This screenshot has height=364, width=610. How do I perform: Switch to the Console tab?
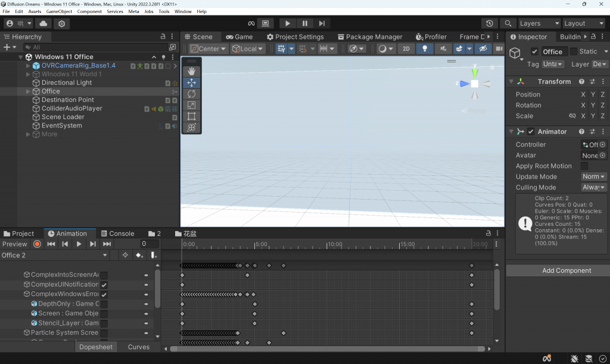click(117, 234)
